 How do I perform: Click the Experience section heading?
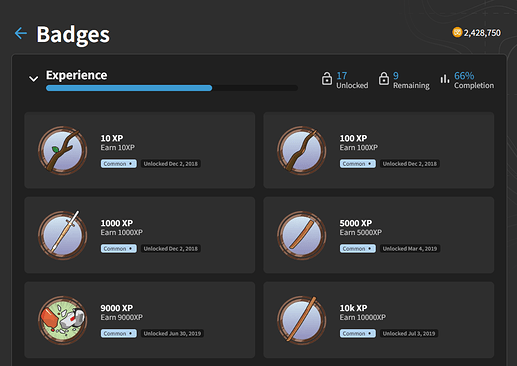77,75
